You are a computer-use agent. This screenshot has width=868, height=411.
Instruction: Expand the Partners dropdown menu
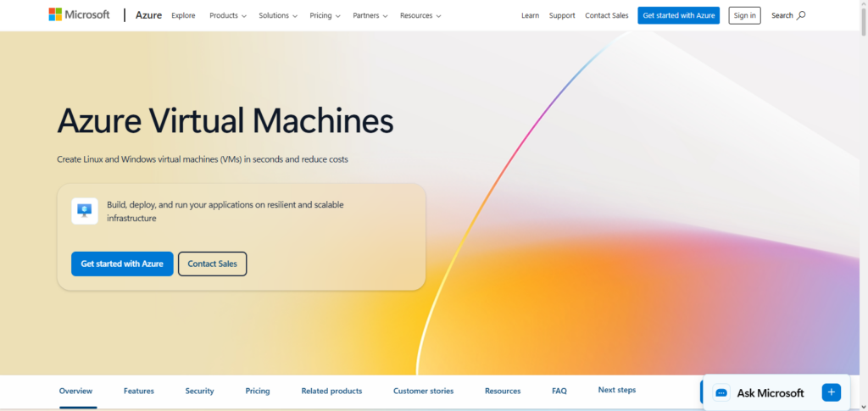[x=370, y=15]
